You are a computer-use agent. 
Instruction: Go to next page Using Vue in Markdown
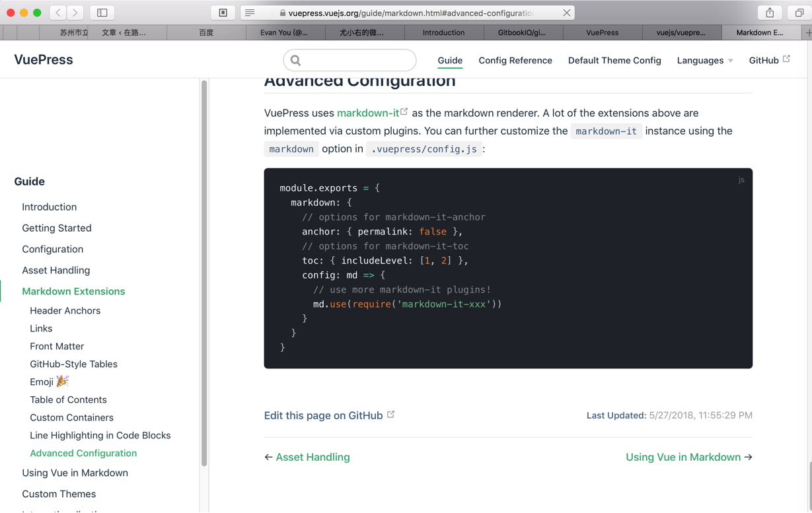[683, 457]
